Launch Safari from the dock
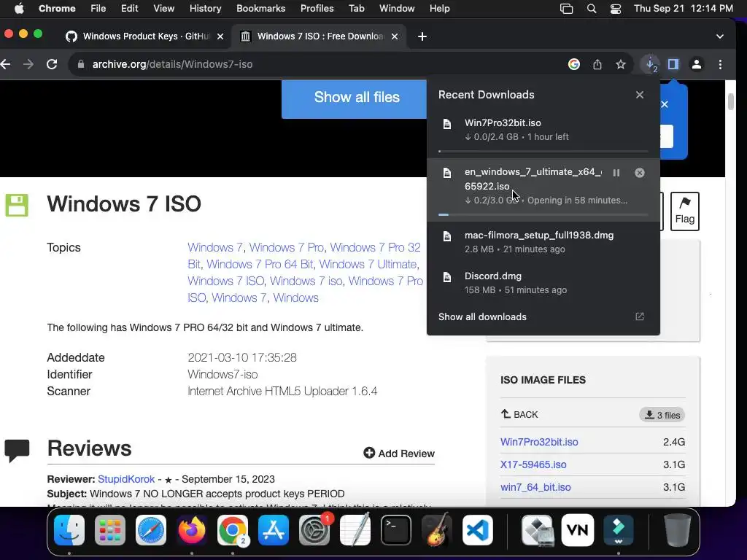This screenshot has height=560, width=747. point(151,530)
